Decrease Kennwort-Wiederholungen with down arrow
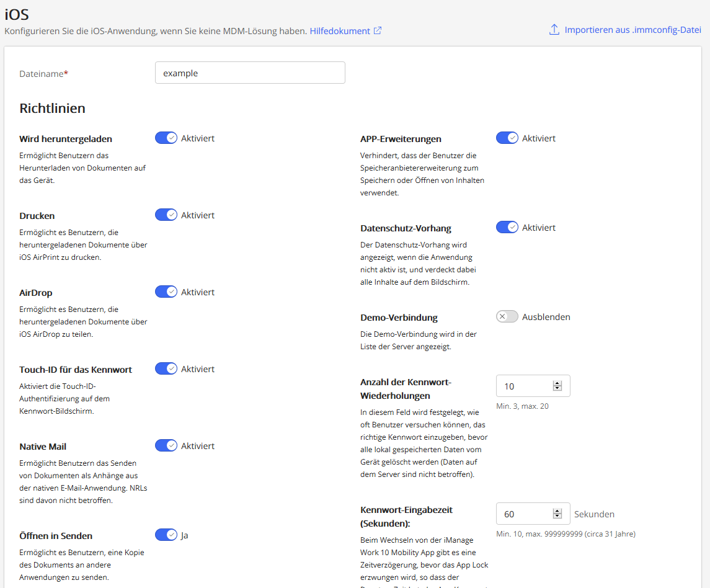710x588 pixels. click(557, 389)
